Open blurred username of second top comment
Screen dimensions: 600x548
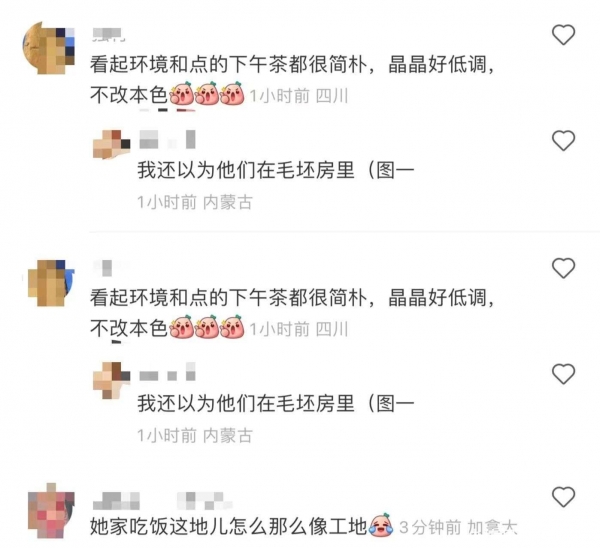tap(107, 268)
